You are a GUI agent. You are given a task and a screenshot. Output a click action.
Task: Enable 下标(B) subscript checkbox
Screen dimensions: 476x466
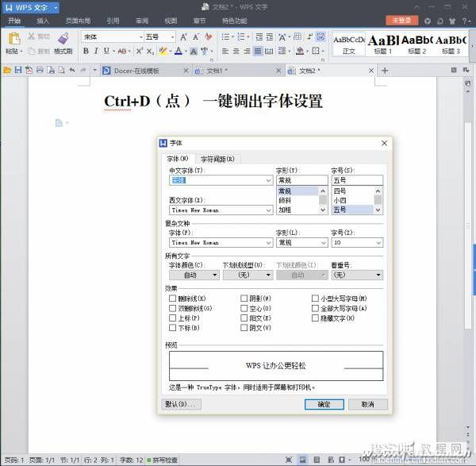(172, 328)
